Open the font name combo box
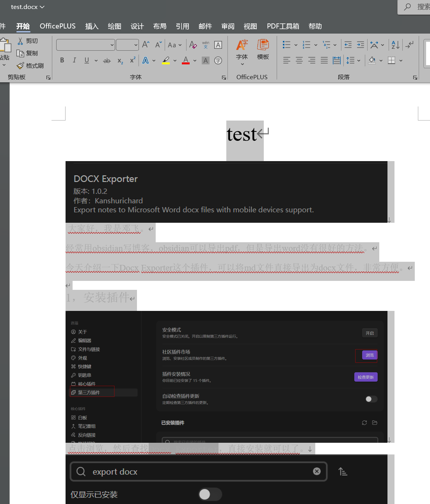 coord(85,45)
